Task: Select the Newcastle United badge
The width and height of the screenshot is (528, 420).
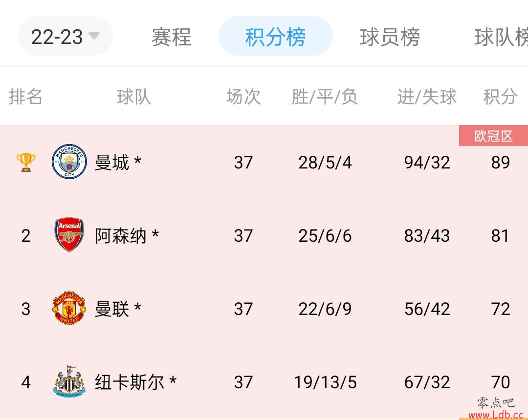Action: 69,381
